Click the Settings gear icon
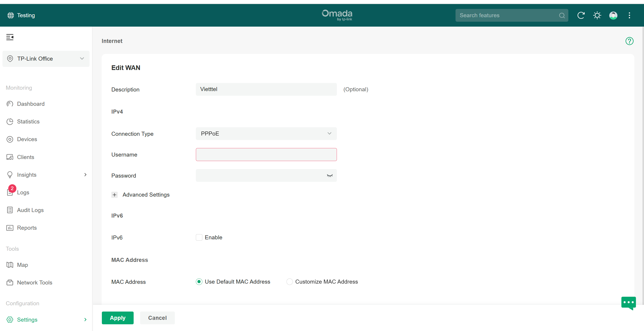 pos(10,320)
